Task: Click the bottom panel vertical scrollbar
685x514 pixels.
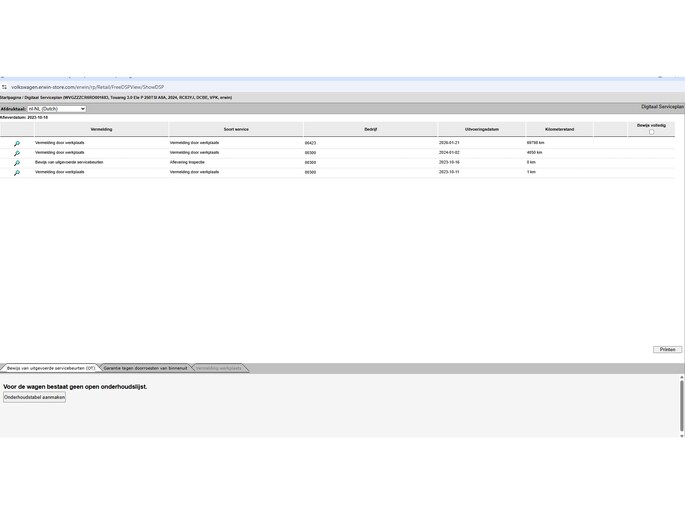Action: coord(681,405)
